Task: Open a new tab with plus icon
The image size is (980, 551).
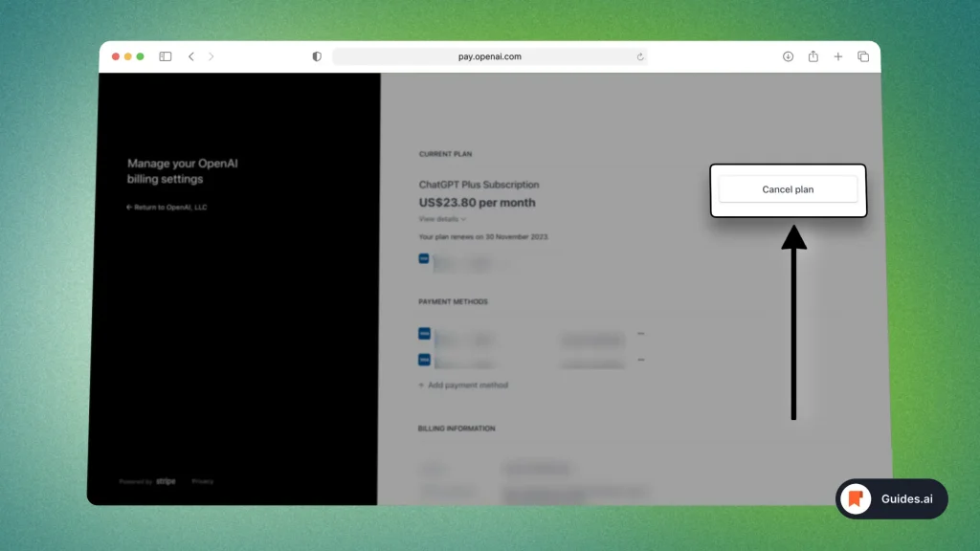Action: 838,56
